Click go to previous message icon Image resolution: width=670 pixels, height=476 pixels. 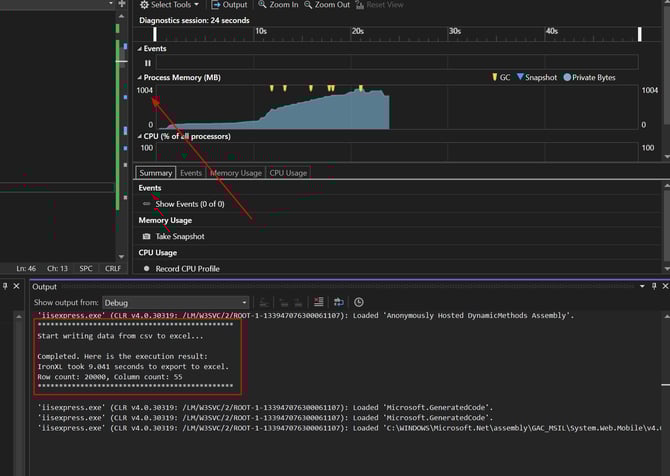pyautogui.click(x=283, y=303)
